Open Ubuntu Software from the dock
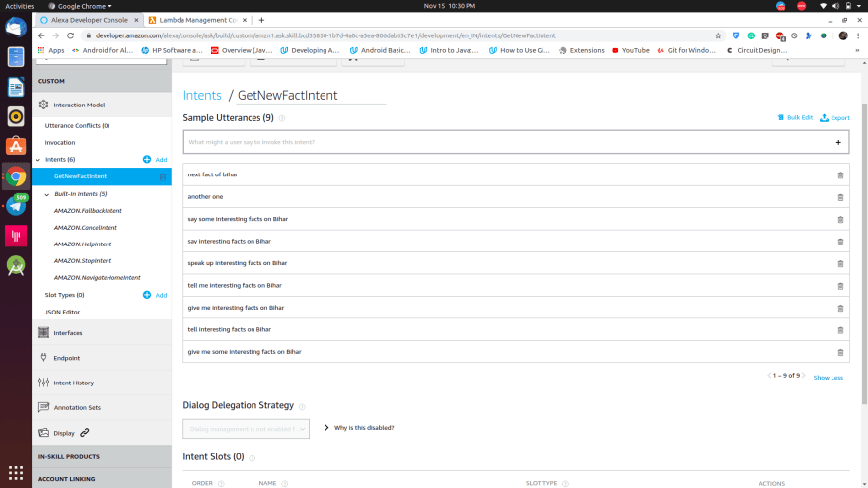The image size is (868, 488). (x=16, y=146)
